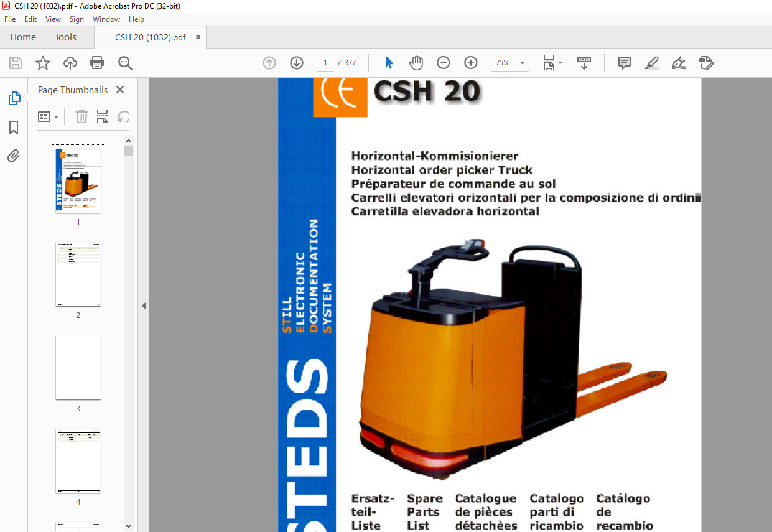
Task: Choose the Selection arrow tool
Action: [x=389, y=63]
